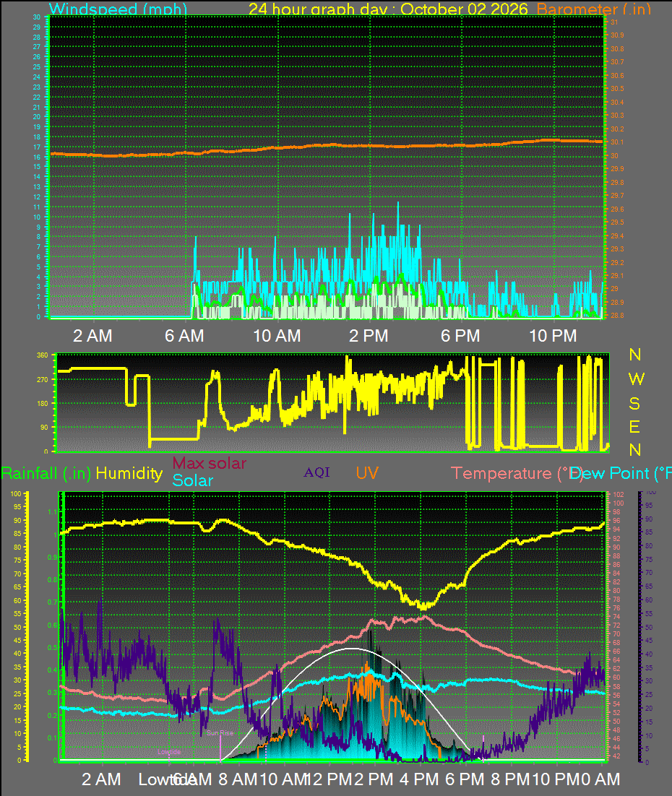Click the cyan Solar legend label
The image size is (672, 796).
tap(192, 480)
